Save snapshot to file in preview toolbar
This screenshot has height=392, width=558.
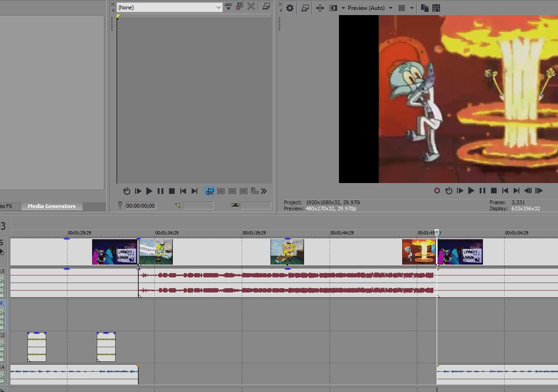click(x=436, y=8)
